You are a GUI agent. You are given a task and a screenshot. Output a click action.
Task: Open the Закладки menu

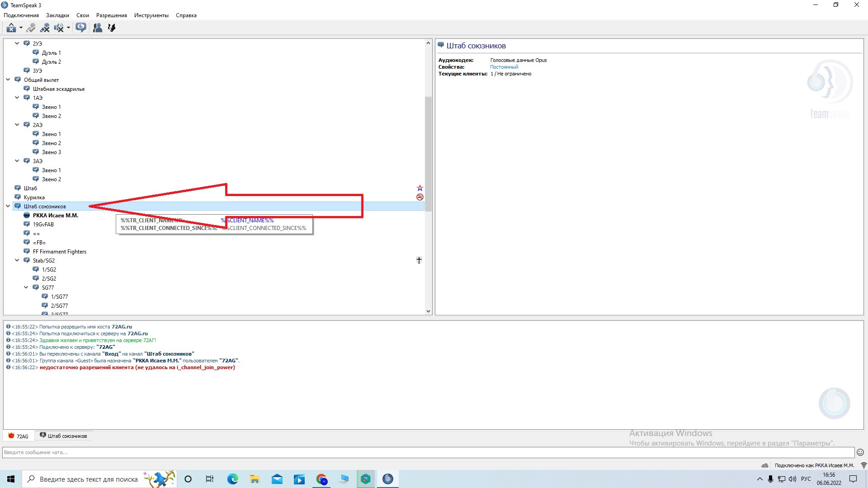[57, 15]
